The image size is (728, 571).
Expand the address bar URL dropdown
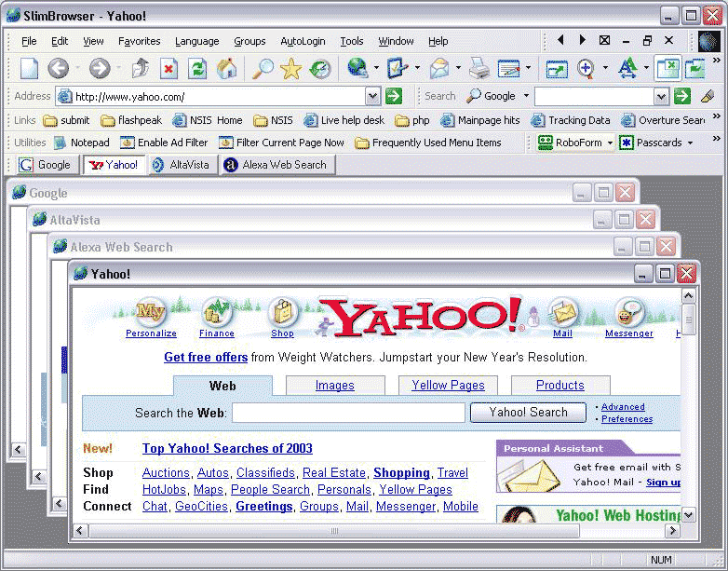pos(372,96)
